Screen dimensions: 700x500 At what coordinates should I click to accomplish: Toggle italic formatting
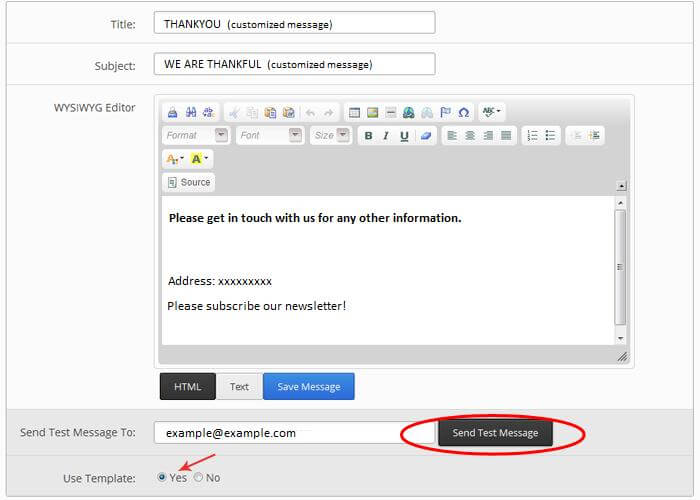pos(386,136)
